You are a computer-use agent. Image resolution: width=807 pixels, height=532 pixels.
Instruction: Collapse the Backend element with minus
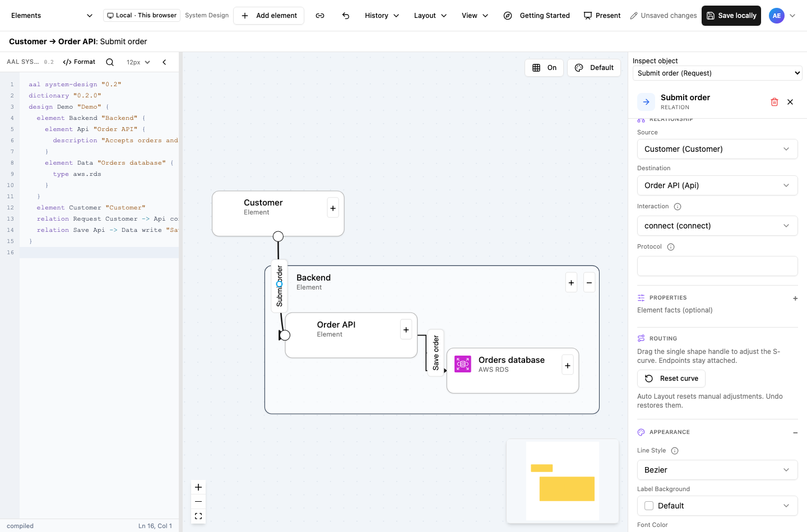[589, 283]
